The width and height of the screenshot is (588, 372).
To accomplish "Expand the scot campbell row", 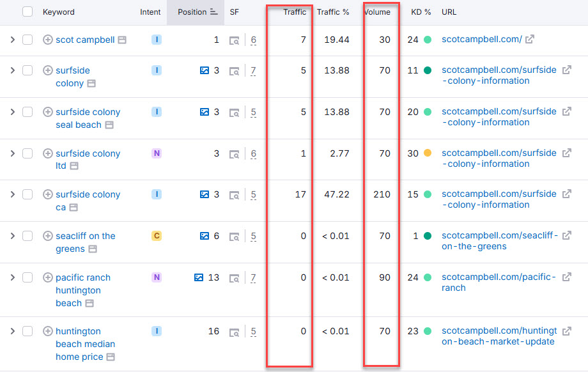I will coord(12,40).
